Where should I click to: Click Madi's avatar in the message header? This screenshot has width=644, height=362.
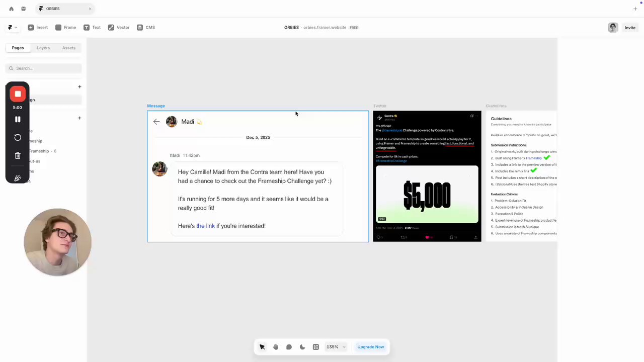(172, 122)
